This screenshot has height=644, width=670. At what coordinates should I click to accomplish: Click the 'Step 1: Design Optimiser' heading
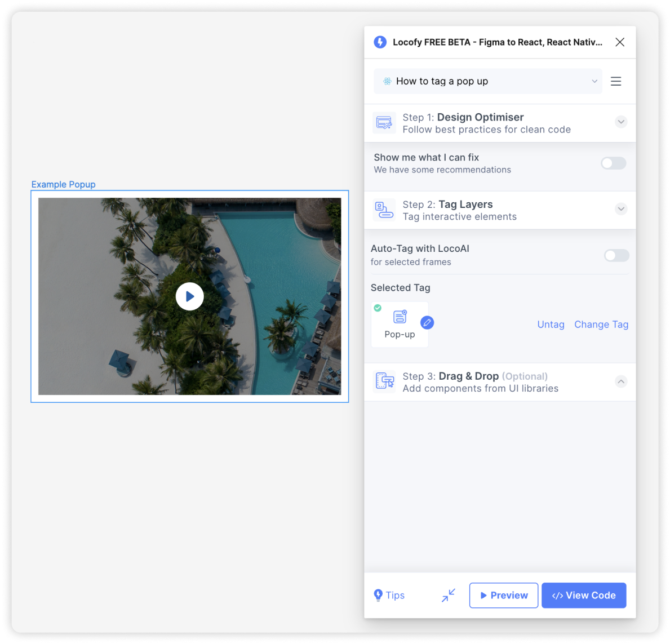tap(463, 117)
